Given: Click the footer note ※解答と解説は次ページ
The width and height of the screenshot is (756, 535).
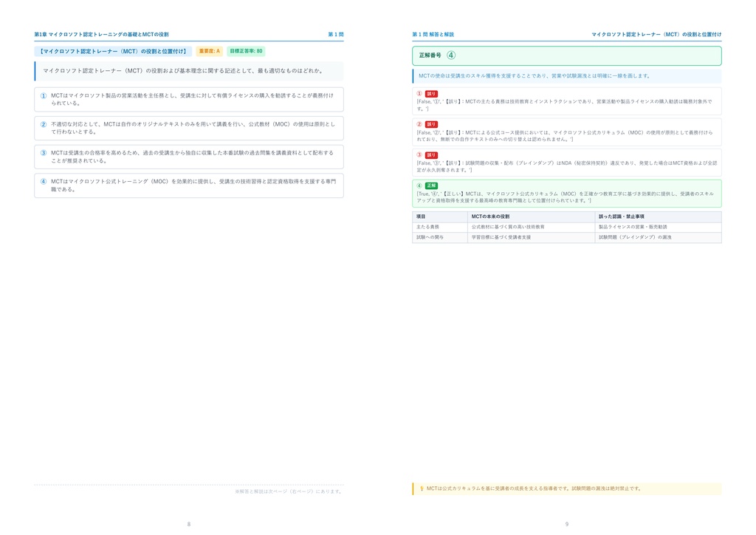Looking at the screenshot, I should (x=289, y=491).
